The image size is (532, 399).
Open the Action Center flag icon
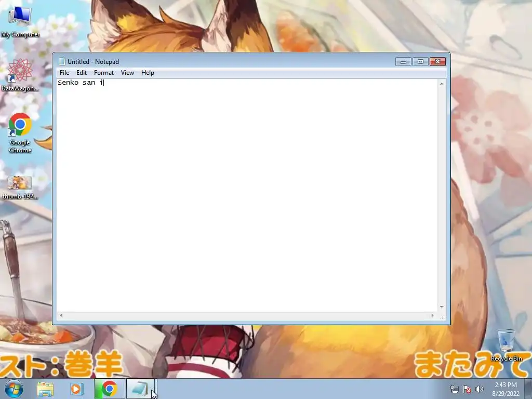tap(467, 389)
